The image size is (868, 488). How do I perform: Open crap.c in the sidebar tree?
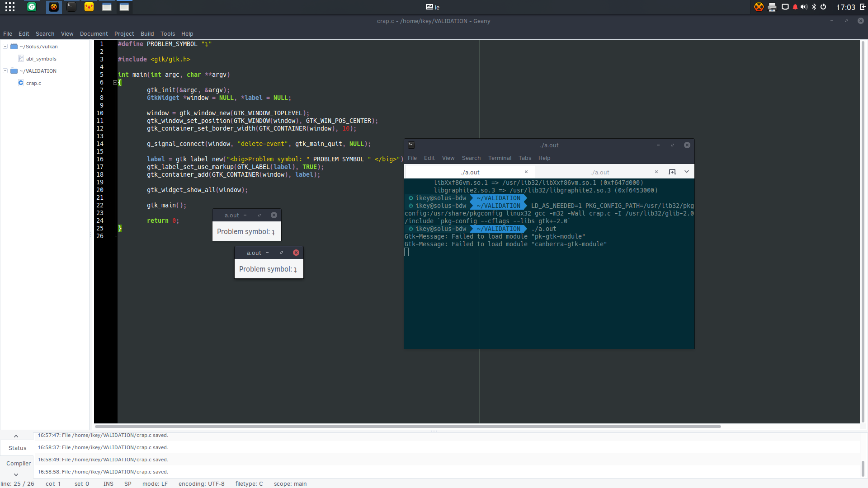33,83
